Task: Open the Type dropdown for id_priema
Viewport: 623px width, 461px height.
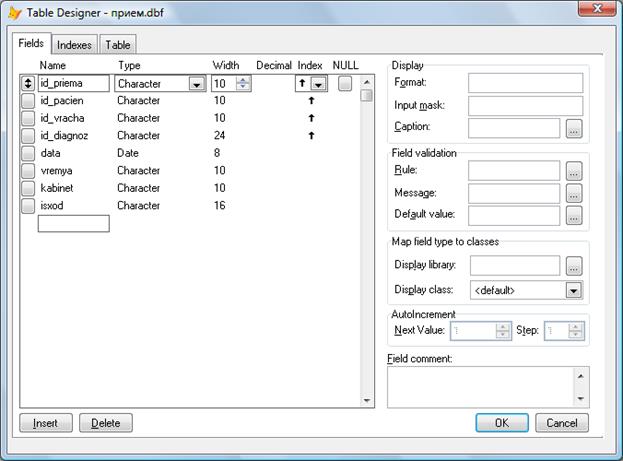Action: tap(197, 85)
